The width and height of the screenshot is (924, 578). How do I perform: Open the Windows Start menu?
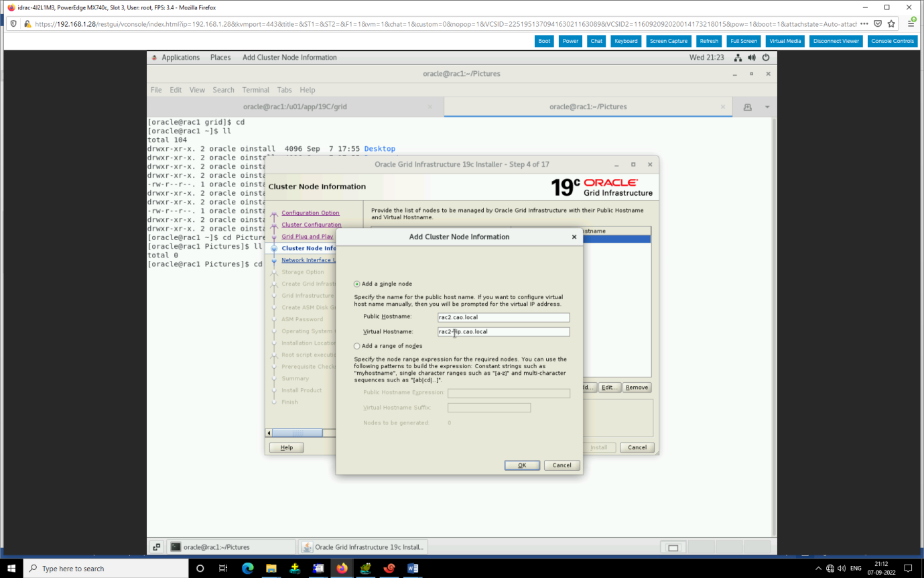12,568
